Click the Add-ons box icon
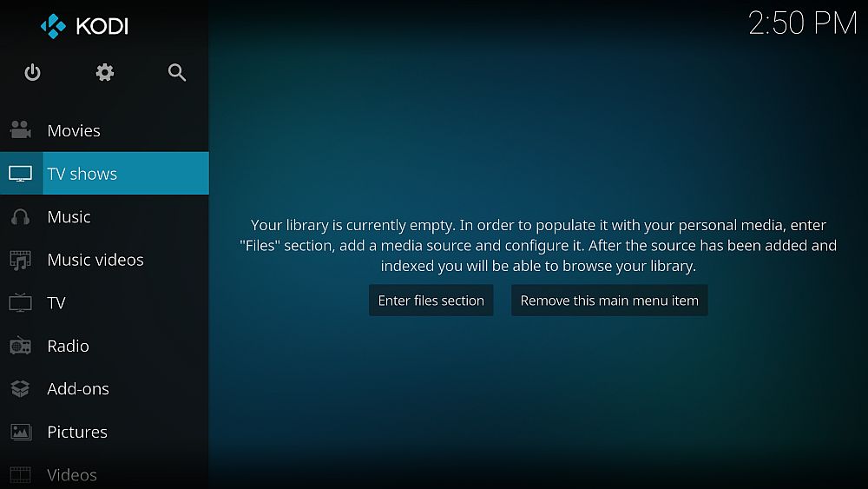 tap(21, 389)
